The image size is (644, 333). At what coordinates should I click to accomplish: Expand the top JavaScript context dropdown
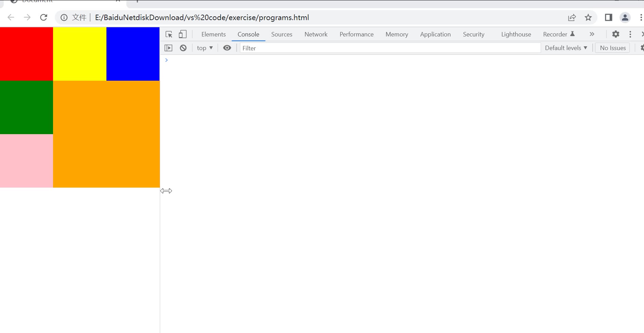point(205,48)
